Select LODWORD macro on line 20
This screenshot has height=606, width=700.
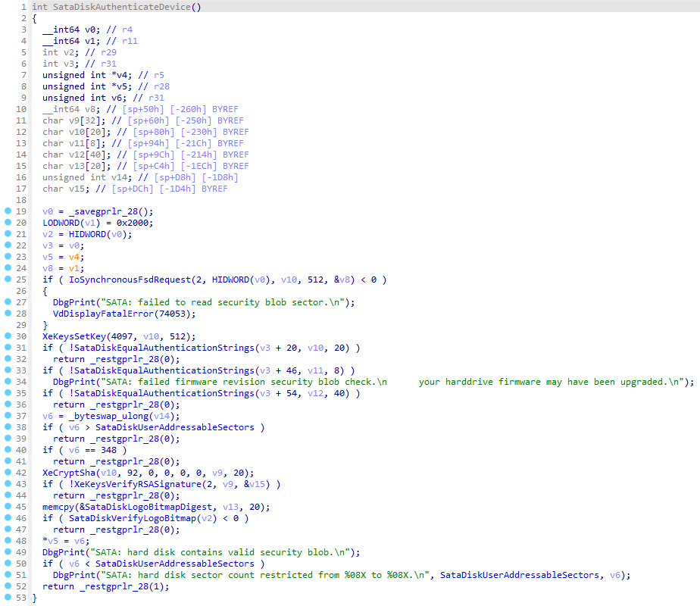(x=61, y=223)
